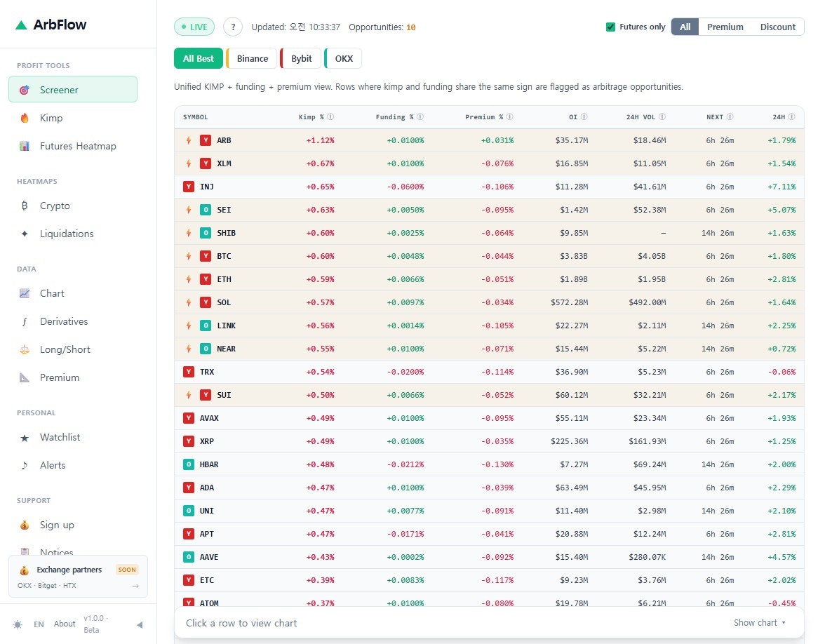Click info icon beside Funding % header
The width and height of the screenshot is (832, 644).
(x=420, y=116)
